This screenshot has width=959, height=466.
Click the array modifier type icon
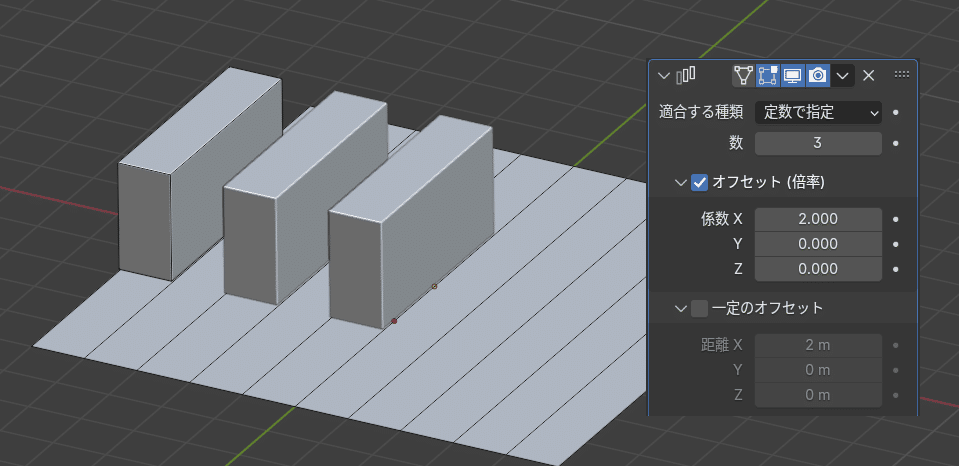[x=686, y=75]
